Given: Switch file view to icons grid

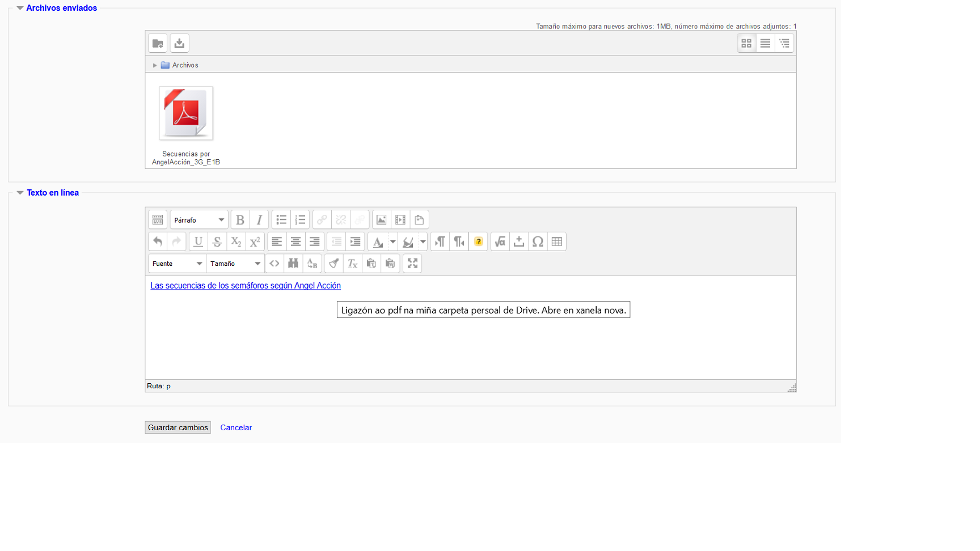Looking at the screenshot, I should (746, 44).
